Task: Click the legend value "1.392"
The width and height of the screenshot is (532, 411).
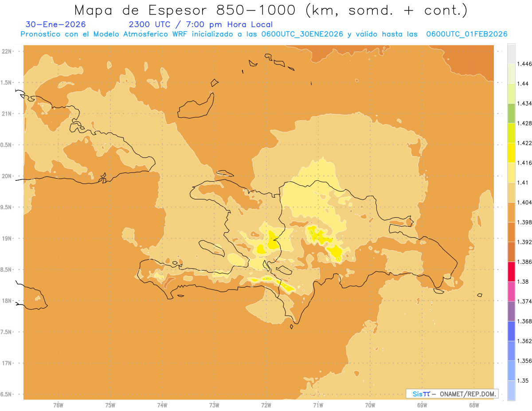Action: tap(524, 242)
